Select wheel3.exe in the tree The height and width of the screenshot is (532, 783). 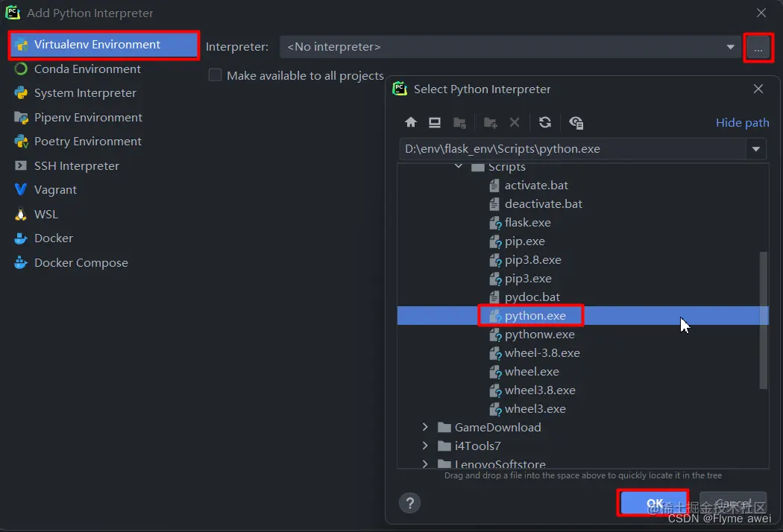point(535,409)
